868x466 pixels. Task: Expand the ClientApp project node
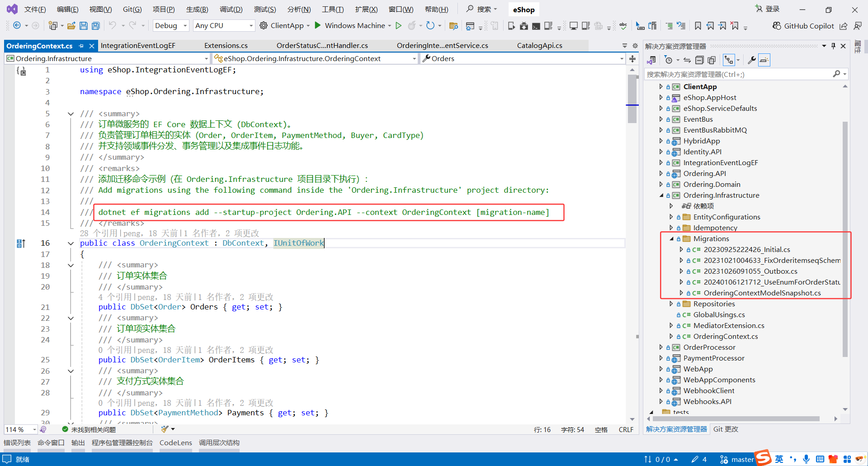pos(660,86)
